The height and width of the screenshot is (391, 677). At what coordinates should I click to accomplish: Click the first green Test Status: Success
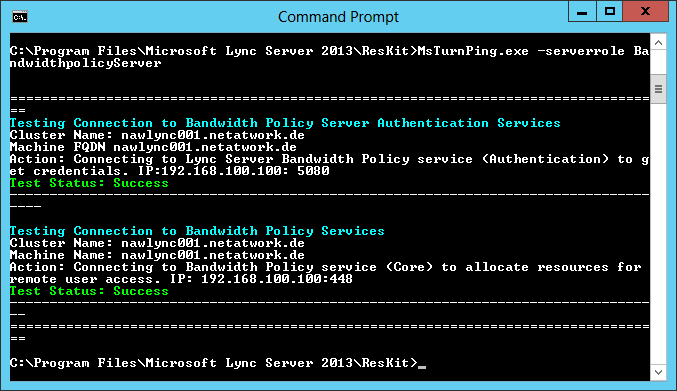tap(89, 183)
